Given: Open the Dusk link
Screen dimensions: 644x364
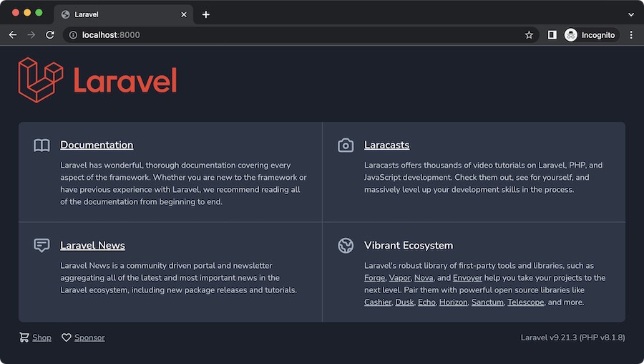Looking at the screenshot, I should click(404, 302).
